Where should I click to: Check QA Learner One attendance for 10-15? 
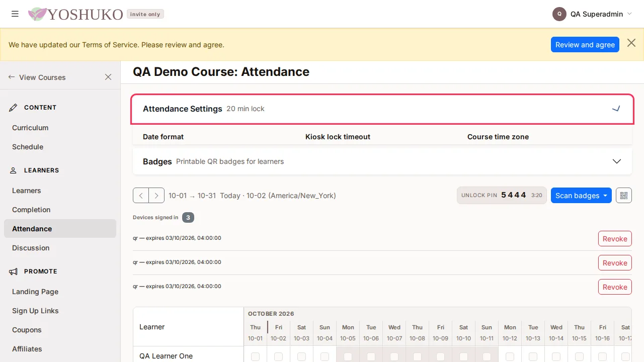[580, 356]
